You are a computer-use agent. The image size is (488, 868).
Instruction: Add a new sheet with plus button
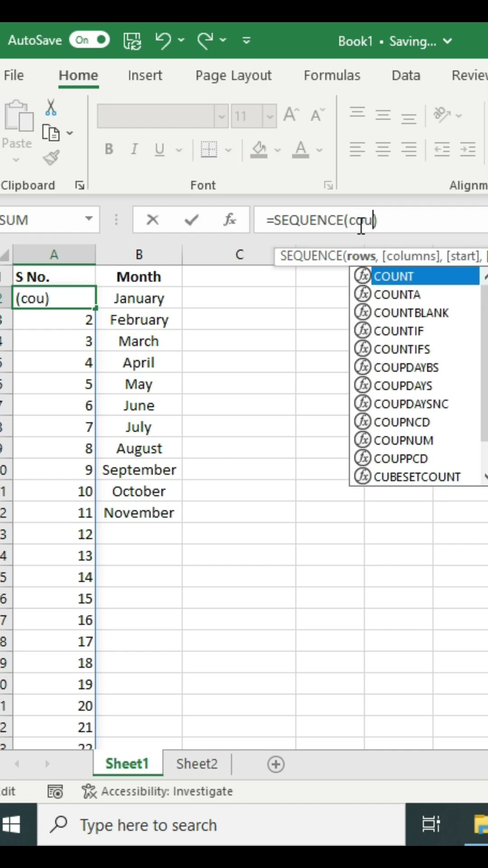(x=276, y=764)
